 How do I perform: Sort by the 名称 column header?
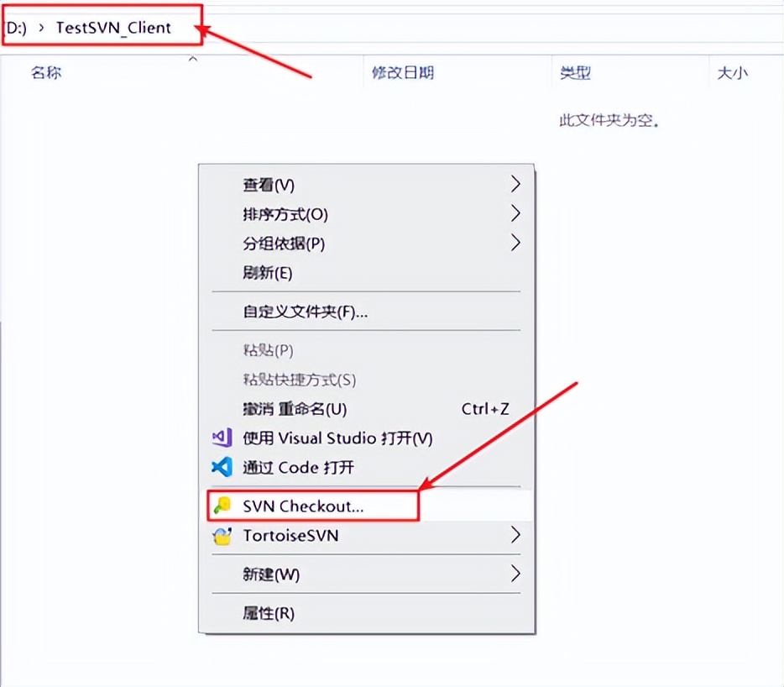click(46, 73)
